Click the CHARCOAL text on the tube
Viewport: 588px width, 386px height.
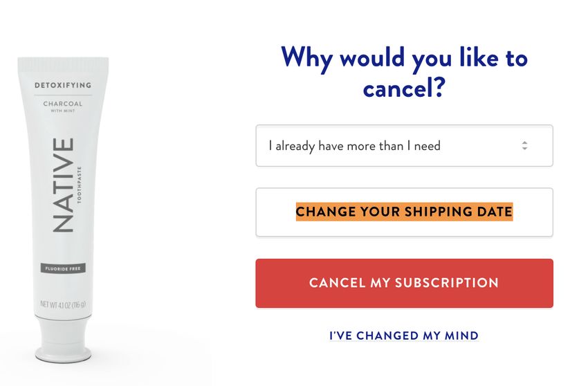63,104
